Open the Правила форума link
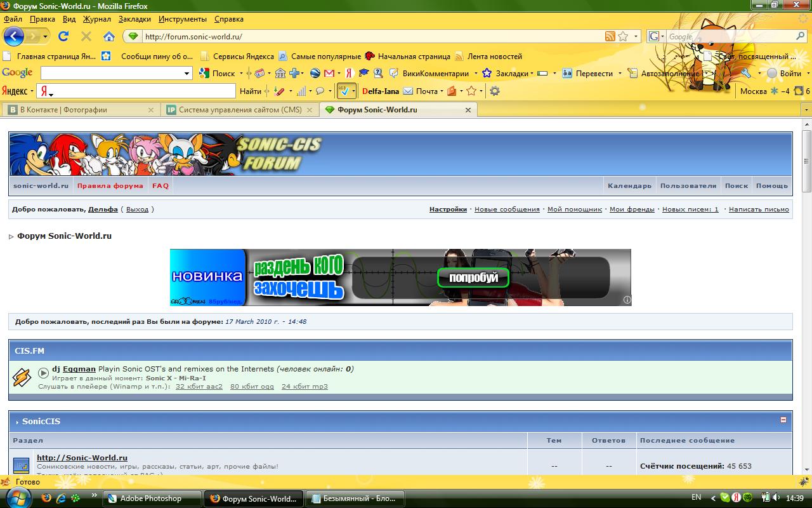Viewport: 812px width, 508px height. coord(110,185)
